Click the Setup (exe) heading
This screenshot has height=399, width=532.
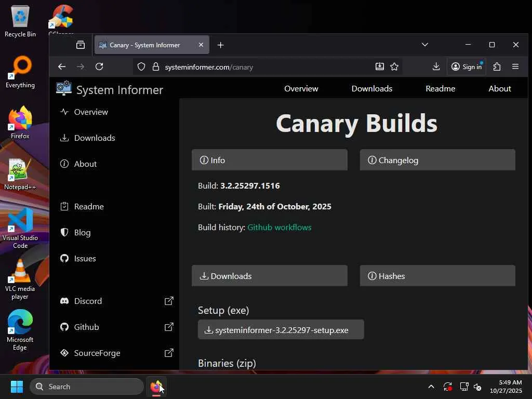coord(223,311)
